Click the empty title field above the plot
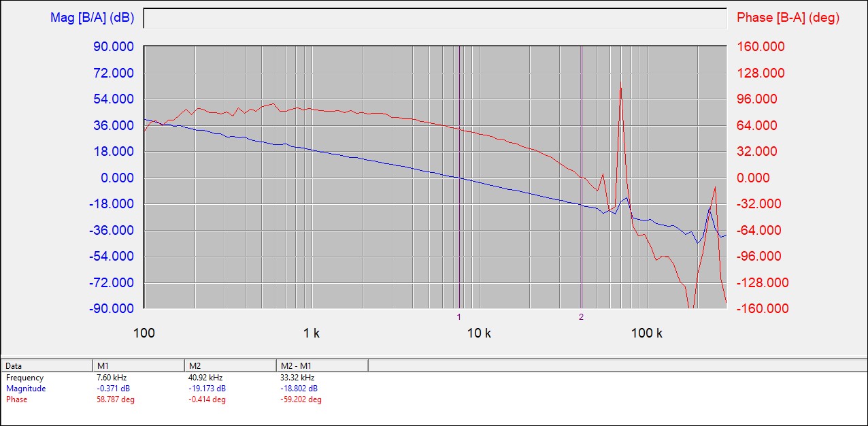The width and height of the screenshot is (868, 426). pyautogui.click(x=435, y=18)
